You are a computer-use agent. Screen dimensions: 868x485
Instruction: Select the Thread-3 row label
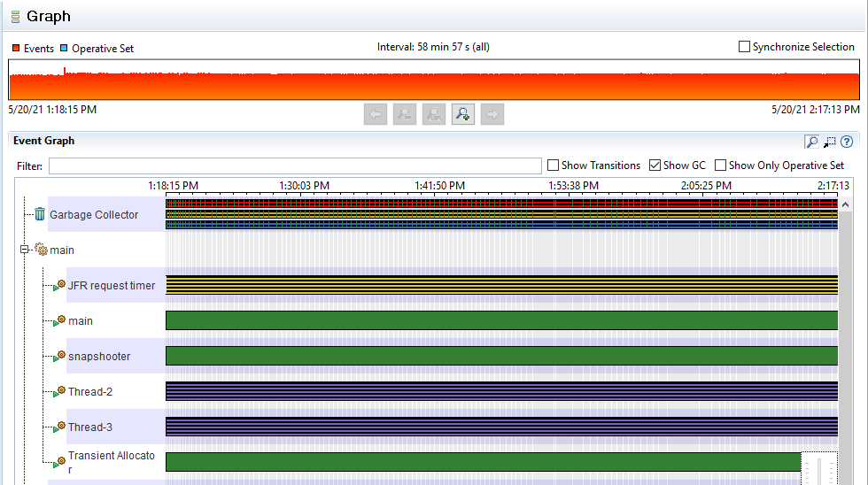90,427
